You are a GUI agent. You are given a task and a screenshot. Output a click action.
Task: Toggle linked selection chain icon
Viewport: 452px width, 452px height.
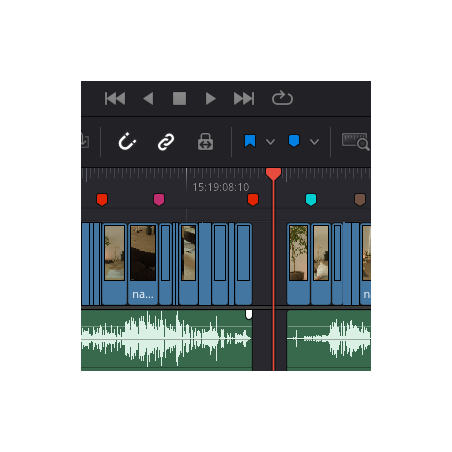click(x=166, y=142)
